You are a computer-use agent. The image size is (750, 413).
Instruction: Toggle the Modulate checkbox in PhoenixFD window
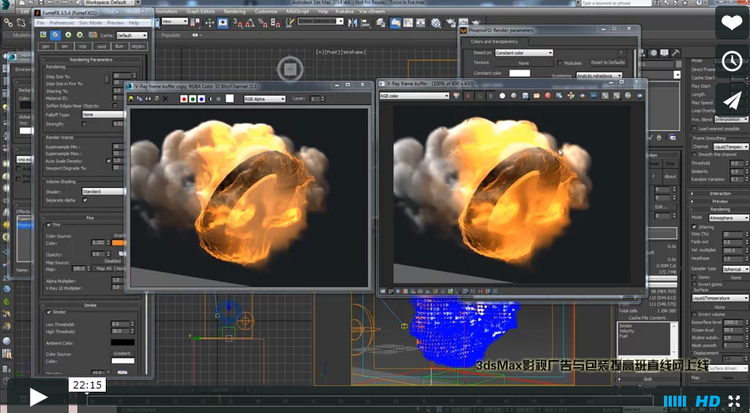tap(560, 63)
